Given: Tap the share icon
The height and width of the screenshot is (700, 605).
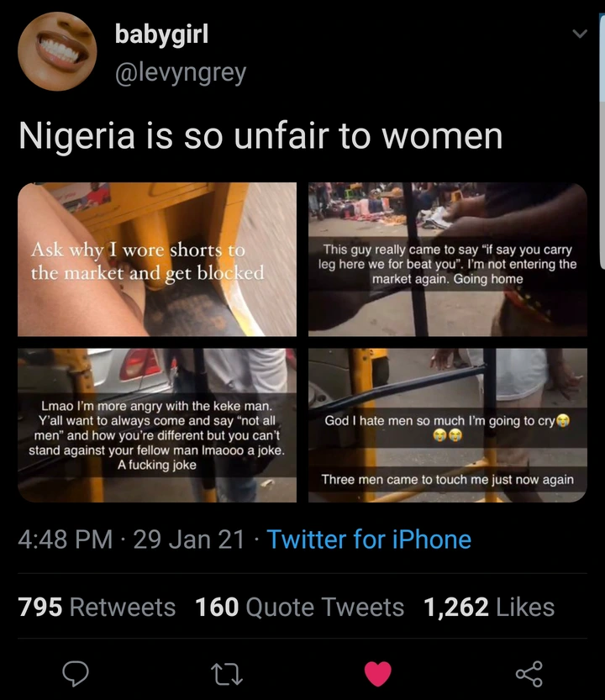Looking at the screenshot, I should [529, 673].
